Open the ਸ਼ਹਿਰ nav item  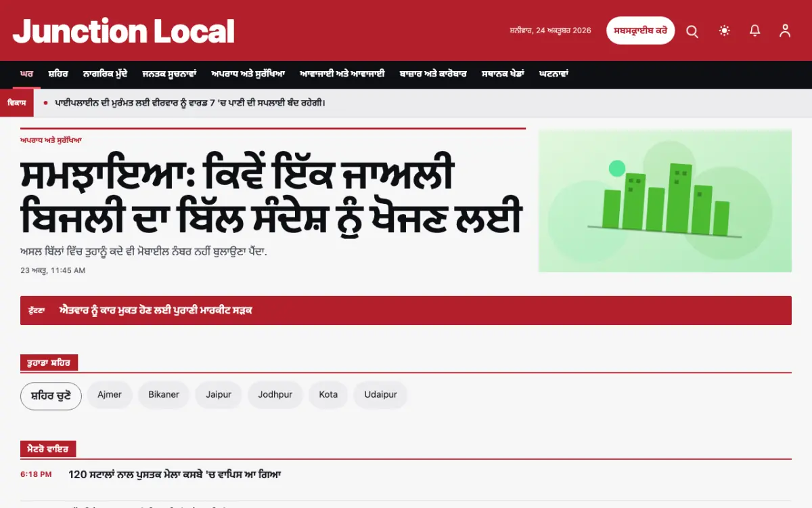click(58, 74)
